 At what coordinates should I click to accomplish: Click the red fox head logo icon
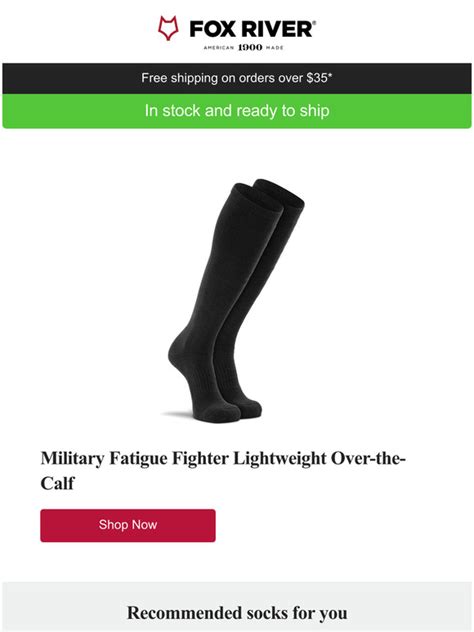[x=168, y=28]
